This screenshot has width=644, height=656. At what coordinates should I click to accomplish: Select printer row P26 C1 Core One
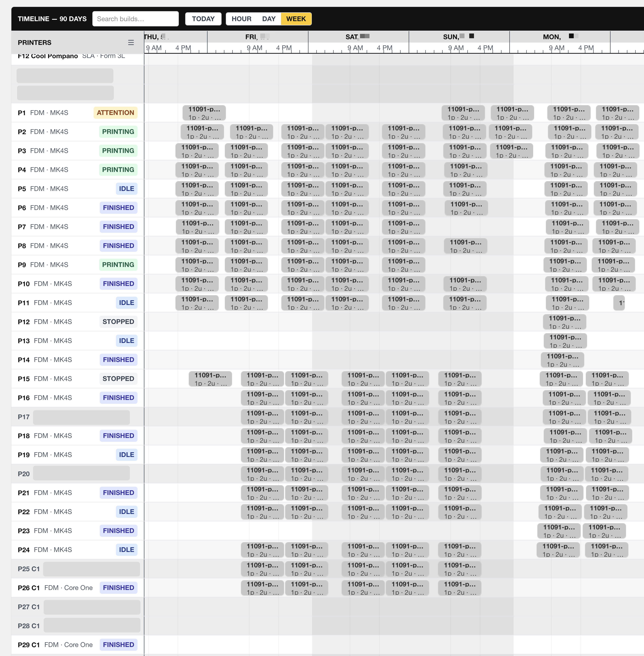(77, 588)
